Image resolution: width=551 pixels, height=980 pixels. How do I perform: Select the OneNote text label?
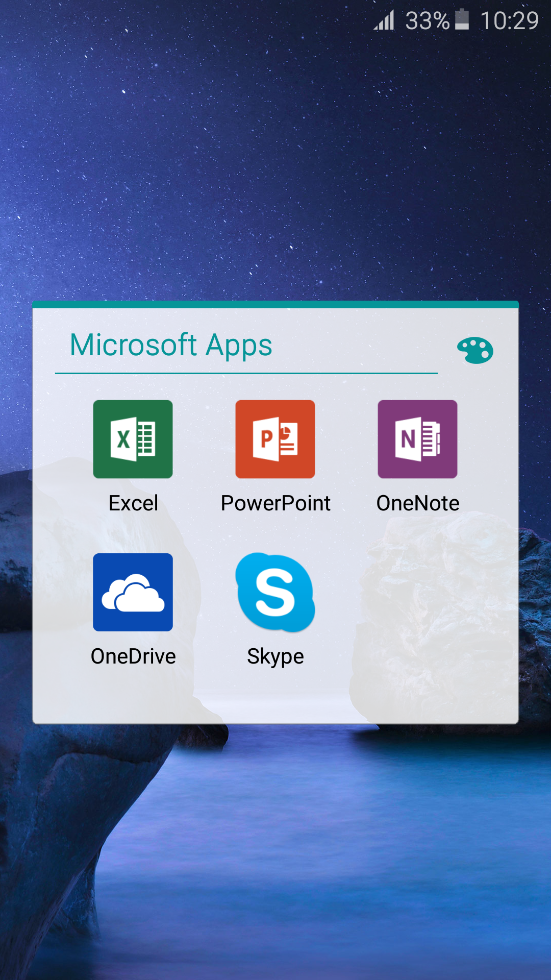(x=418, y=503)
